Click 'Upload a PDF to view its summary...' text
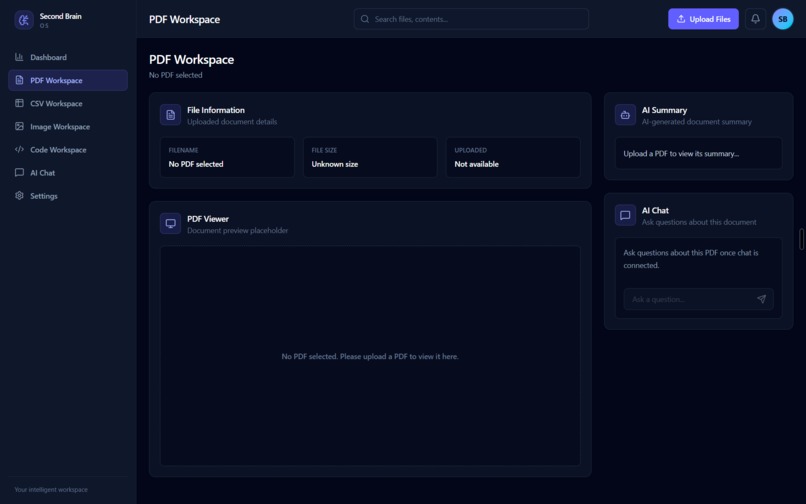 [x=681, y=154]
